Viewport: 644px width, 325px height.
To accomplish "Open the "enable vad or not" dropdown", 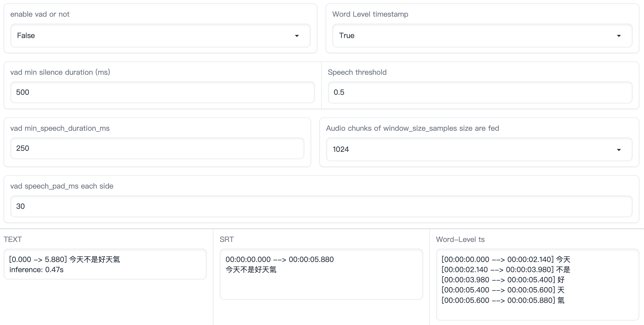I will pyautogui.click(x=160, y=35).
